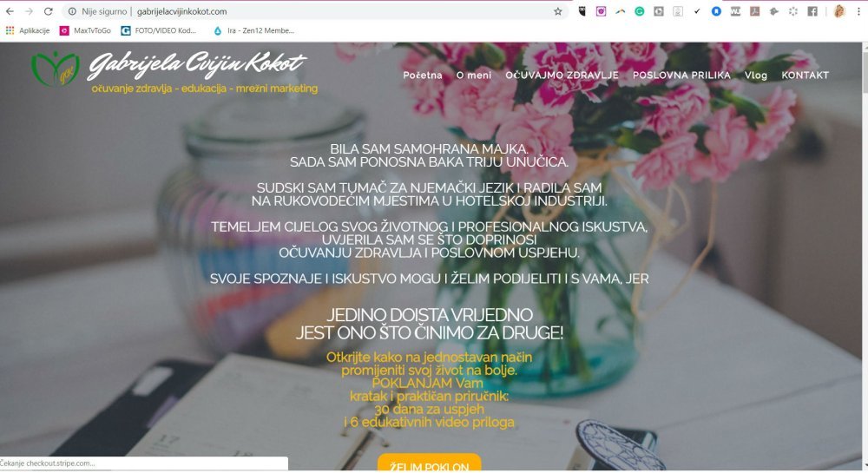Open the FOTO/VIDEO Kod bookmark

[x=158, y=31]
